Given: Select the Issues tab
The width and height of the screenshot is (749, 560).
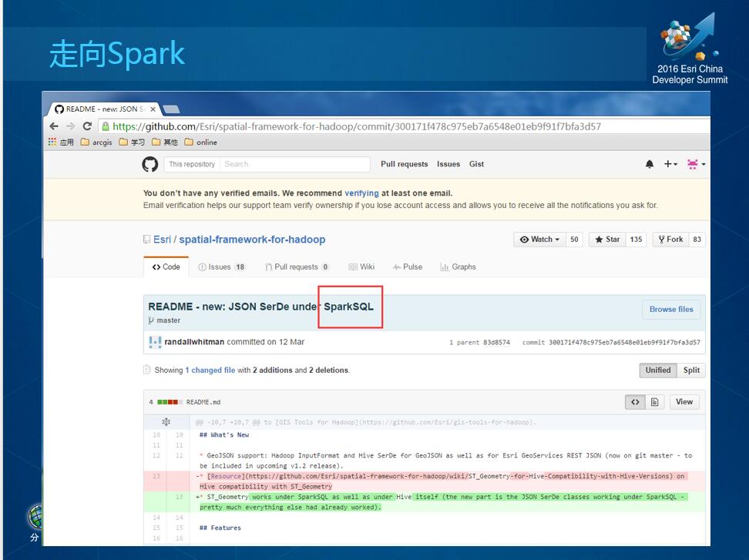Looking at the screenshot, I should 222,267.
